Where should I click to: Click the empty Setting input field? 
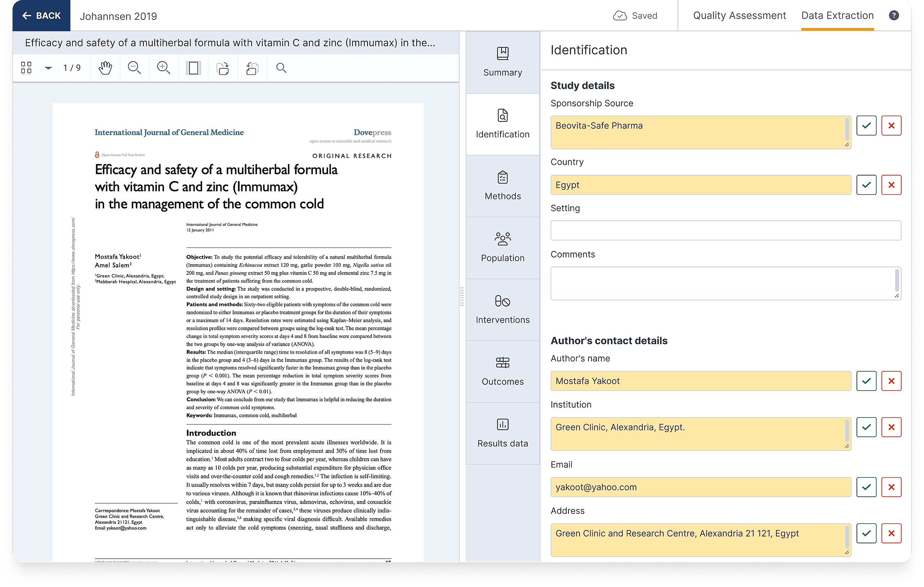click(725, 230)
